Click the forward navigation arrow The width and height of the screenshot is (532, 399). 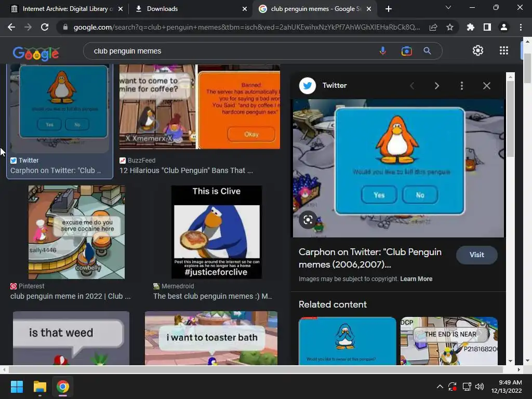tap(28, 27)
